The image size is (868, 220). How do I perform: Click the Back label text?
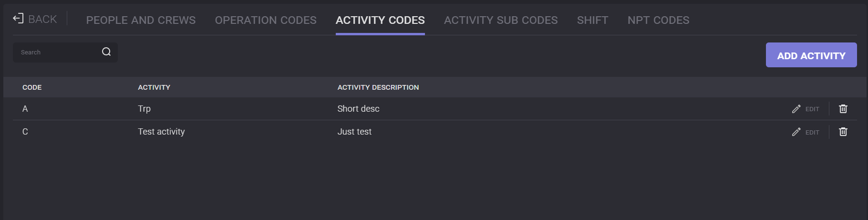(x=42, y=19)
